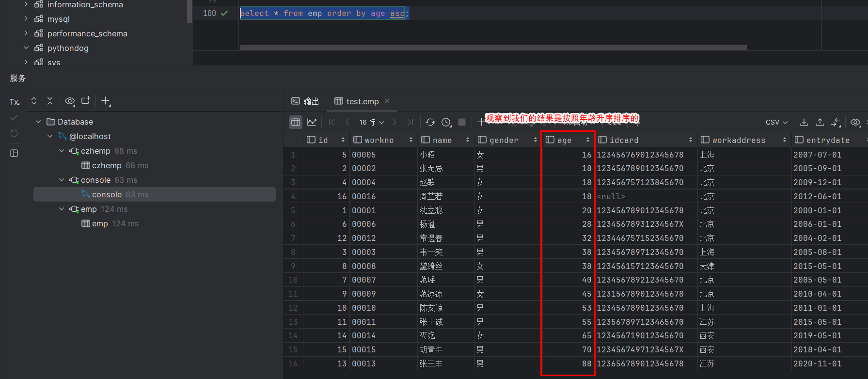Collapse the pythondog schema node
The height and width of the screenshot is (379, 868).
[26, 48]
